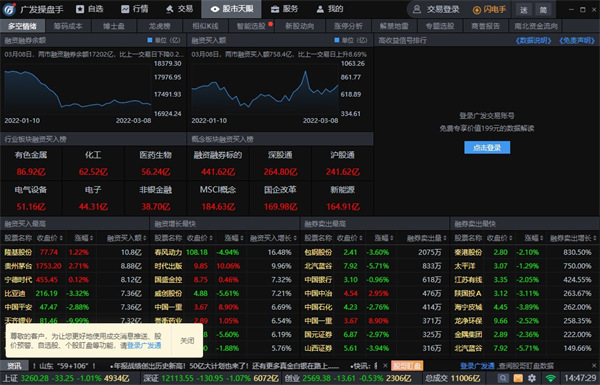Viewport: 600px width, 385px height.
Task: Click the 创业 index in status bar
Action: [x=349, y=378]
